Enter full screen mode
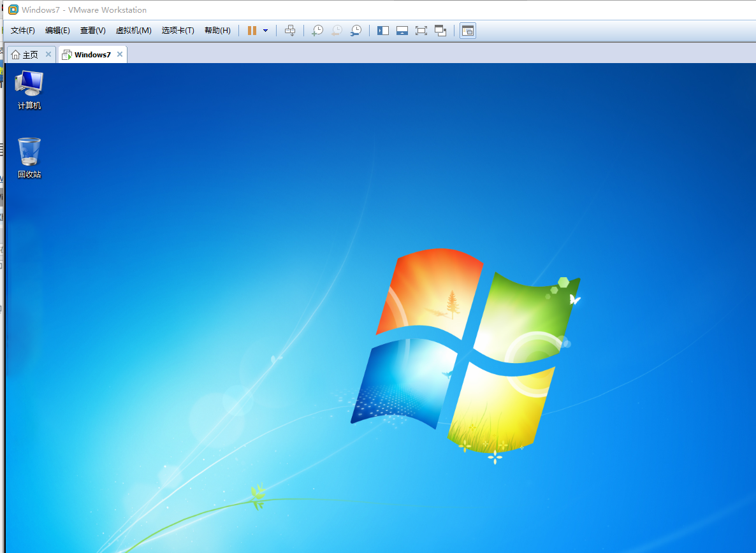Viewport: 756px width, 553px height. pyautogui.click(x=421, y=31)
